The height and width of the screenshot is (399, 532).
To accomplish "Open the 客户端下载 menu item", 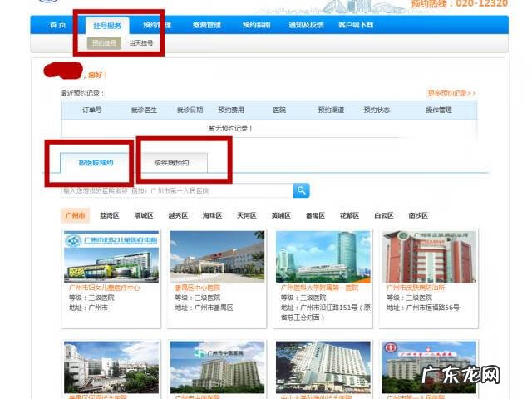I will pos(356,25).
